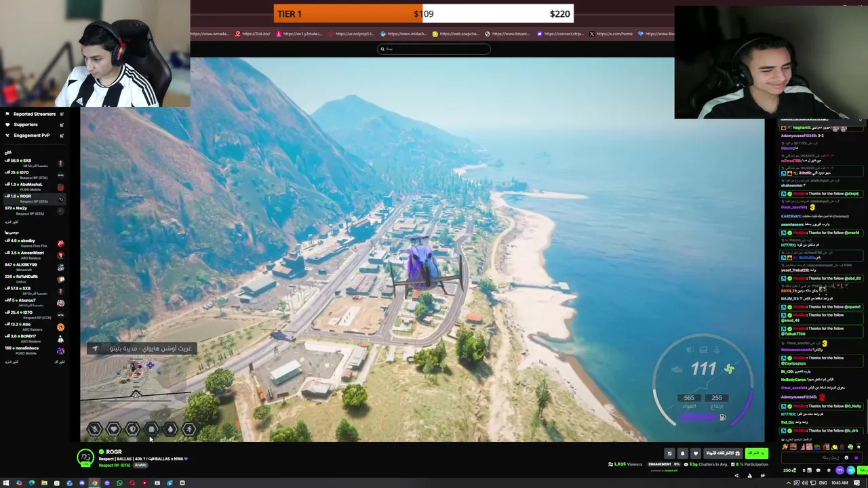Select the ROGR channel in sidebar list
868x488 pixels.
click(x=34, y=199)
